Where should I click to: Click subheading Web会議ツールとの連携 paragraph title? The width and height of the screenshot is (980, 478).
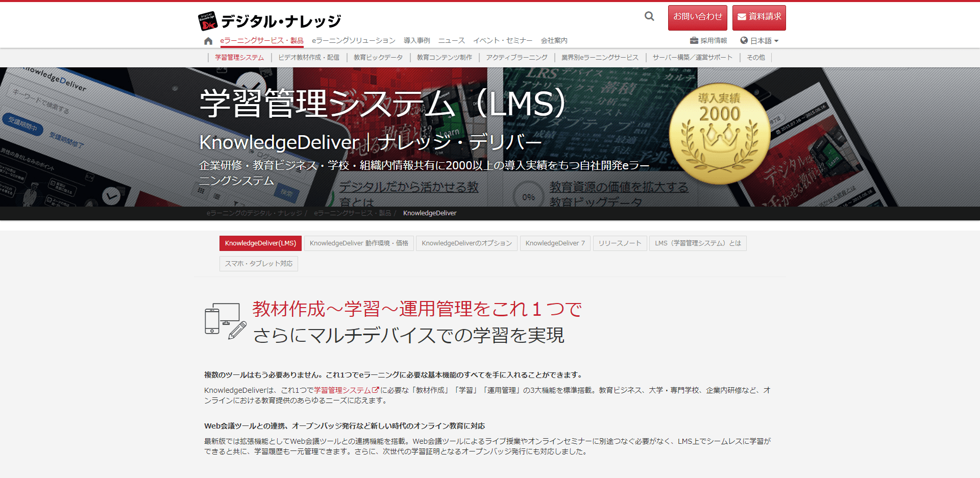coord(345,426)
